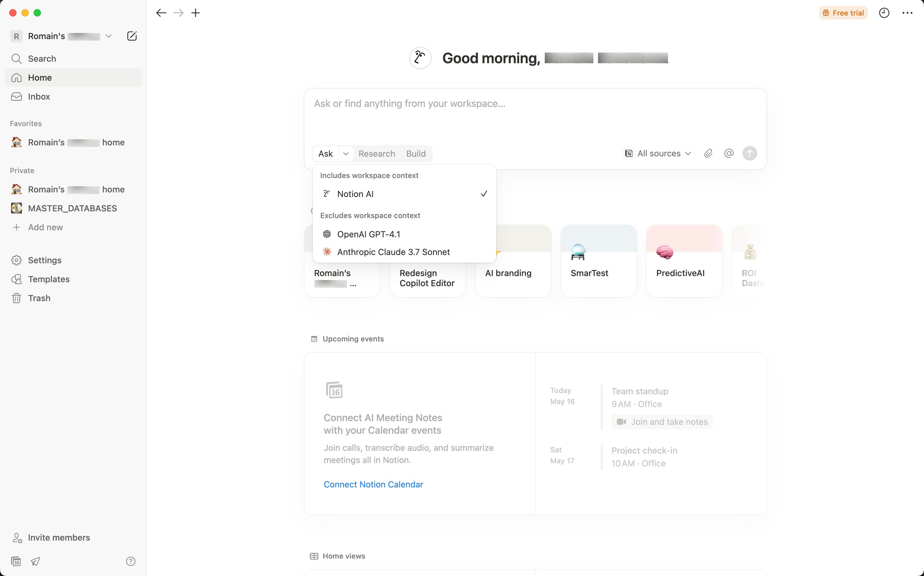Viewport: 924px width, 576px height.
Task: Click MASTER_DATABASES disc icon
Action: tap(16, 208)
